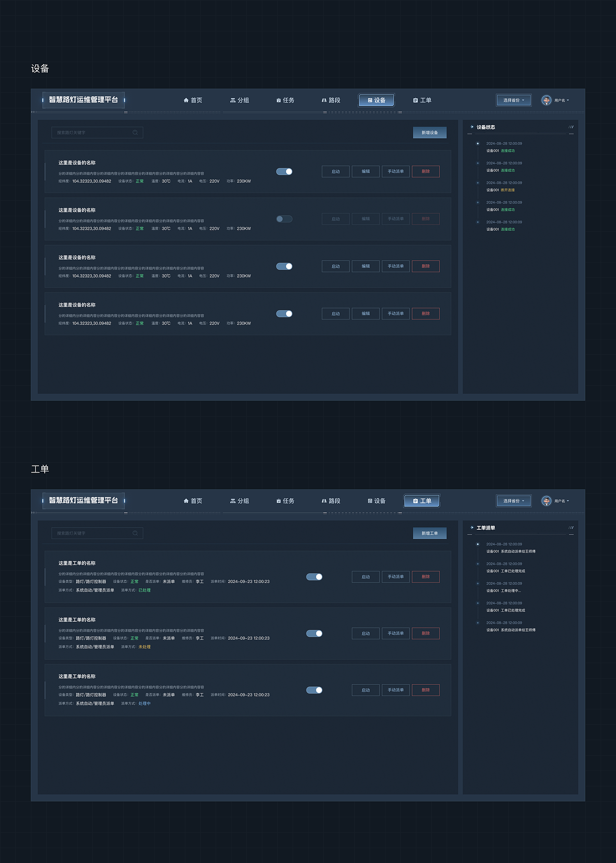Click the 新增工单 button
This screenshot has height=863, width=616.
tap(430, 533)
